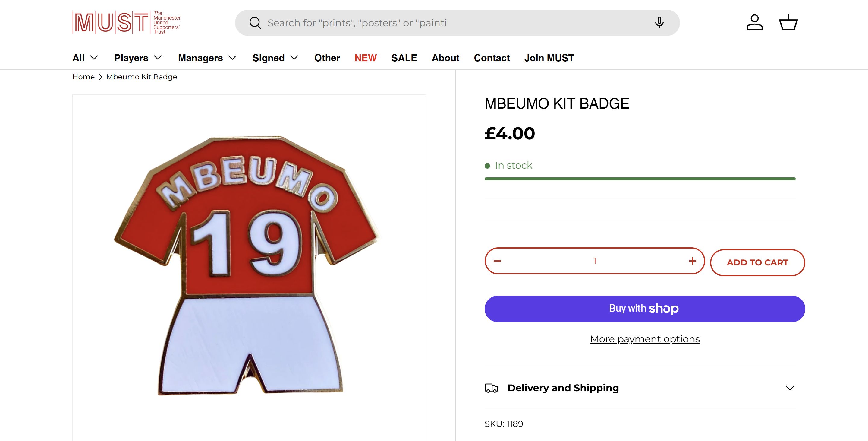Expand the Managers dropdown menu
This screenshot has width=868, height=441.
207,58
